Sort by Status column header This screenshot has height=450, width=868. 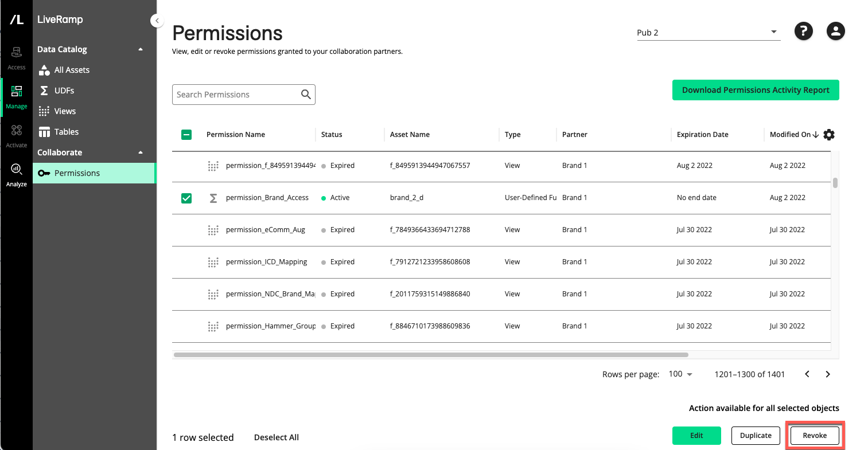click(332, 135)
